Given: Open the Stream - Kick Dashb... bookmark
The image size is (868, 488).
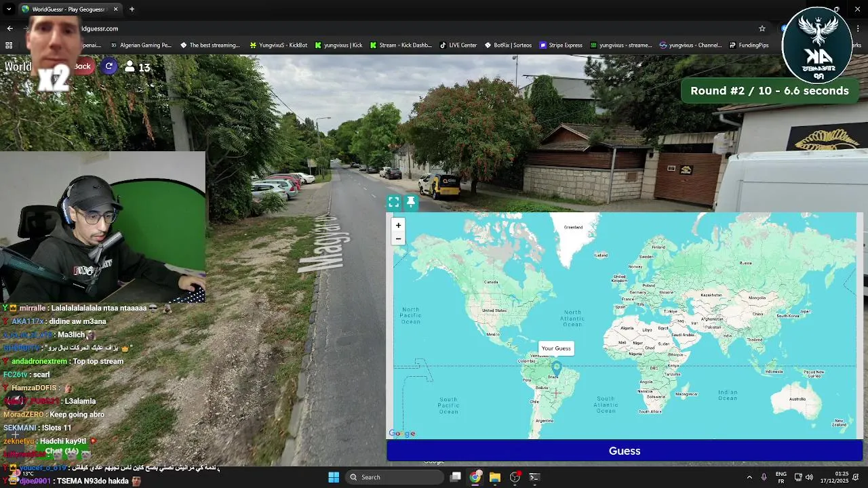Looking at the screenshot, I should click(x=401, y=45).
